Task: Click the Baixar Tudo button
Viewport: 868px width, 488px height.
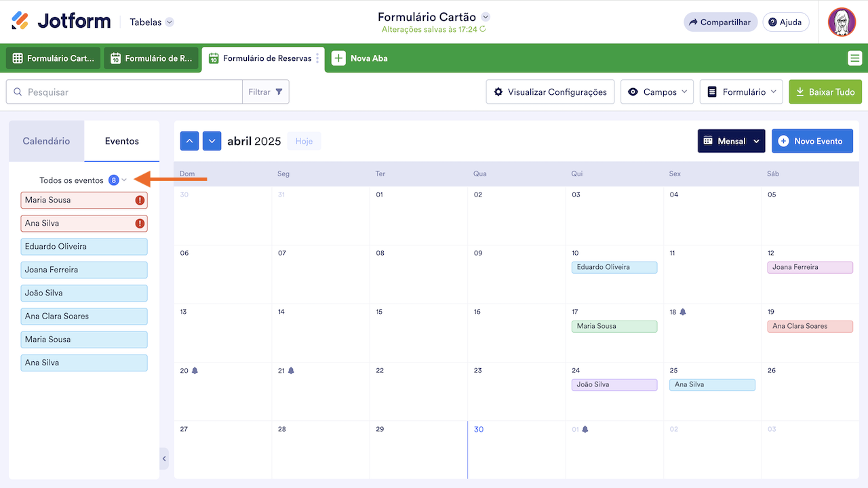Action: pos(825,92)
